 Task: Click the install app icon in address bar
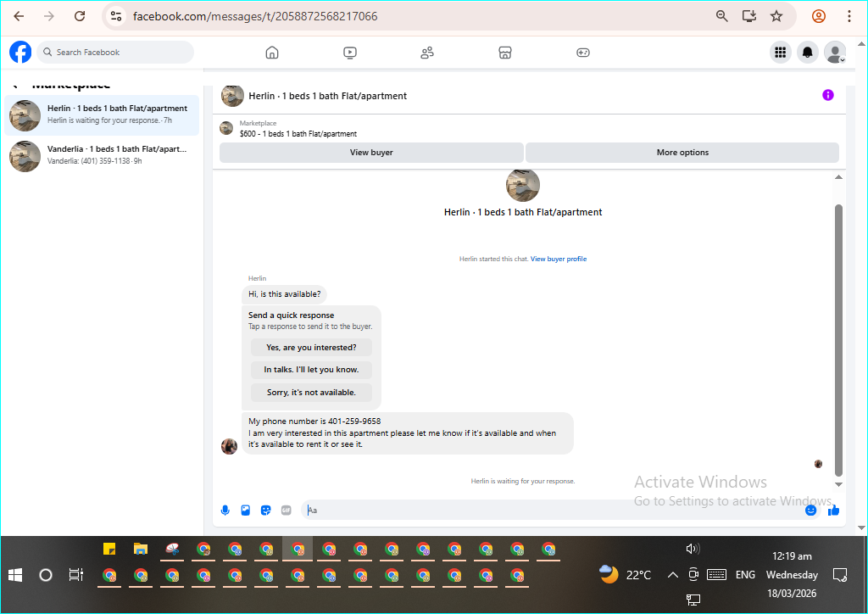pos(749,16)
